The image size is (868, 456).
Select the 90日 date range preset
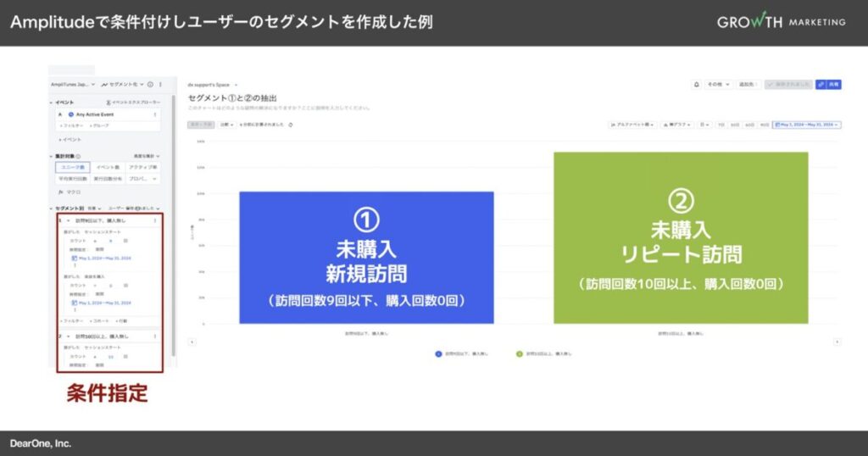click(764, 125)
